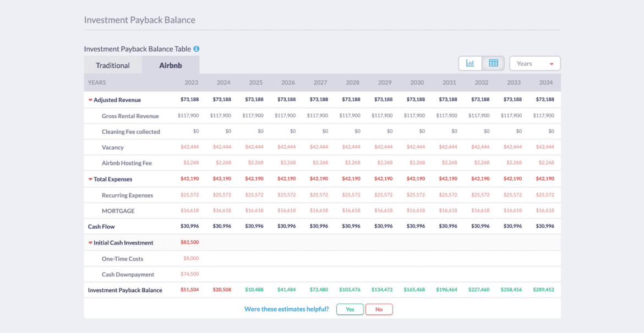
Task: Click the $10,488 payback balance for 2025
Action: pyautogui.click(x=254, y=290)
